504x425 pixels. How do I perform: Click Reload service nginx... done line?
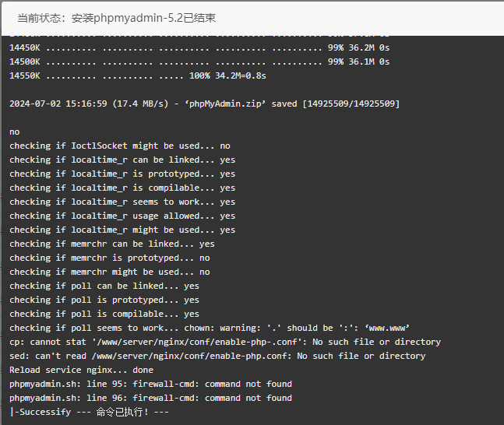pyautogui.click(x=81, y=370)
